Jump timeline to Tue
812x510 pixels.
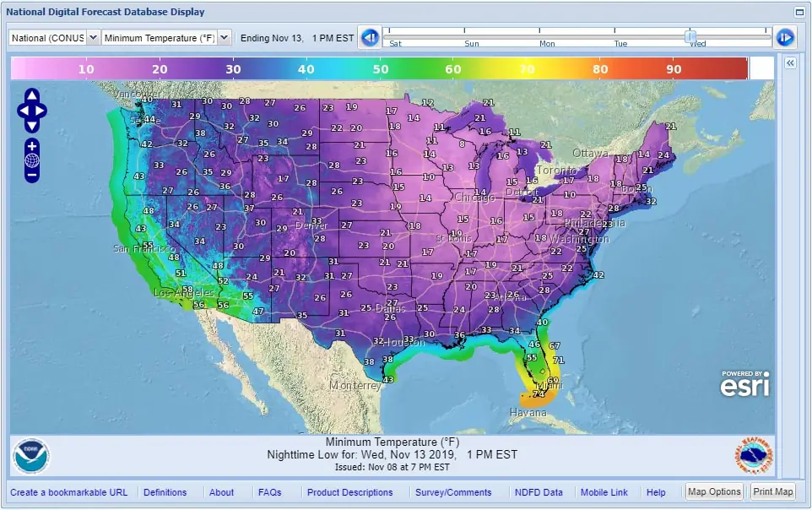(620, 44)
